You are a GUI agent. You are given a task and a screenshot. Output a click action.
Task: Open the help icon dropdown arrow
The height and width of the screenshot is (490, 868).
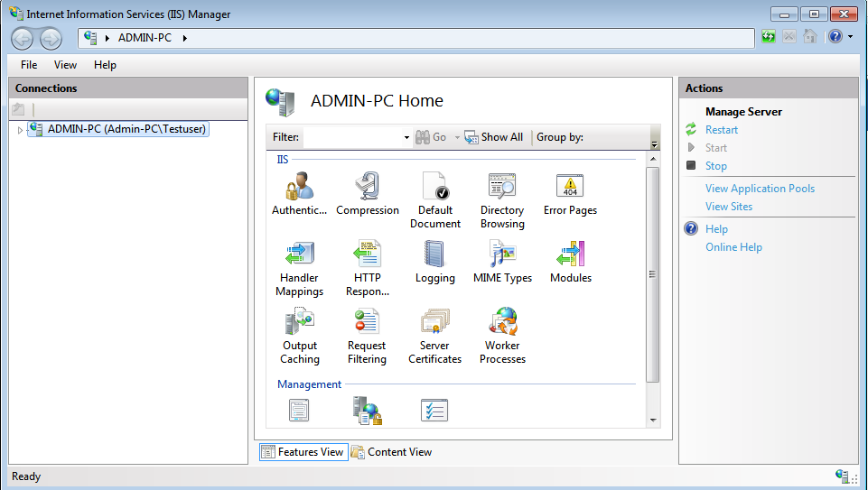click(x=850, y=36)
